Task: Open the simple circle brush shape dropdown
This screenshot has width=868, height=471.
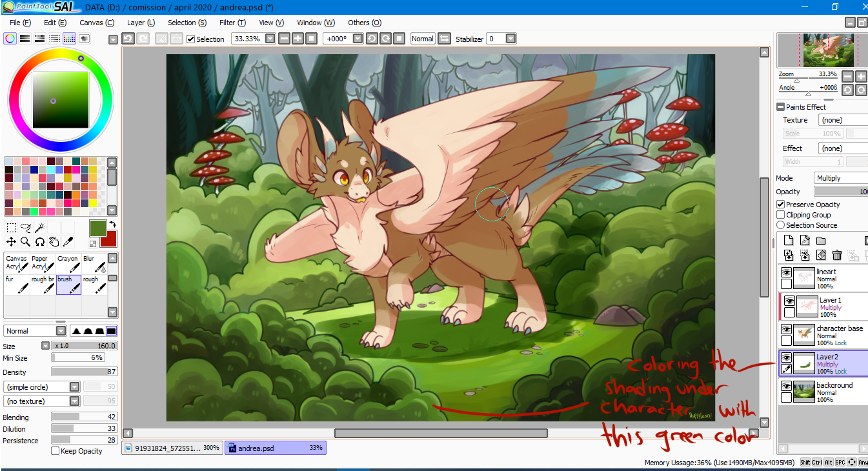Action: (x=74, y=387)
